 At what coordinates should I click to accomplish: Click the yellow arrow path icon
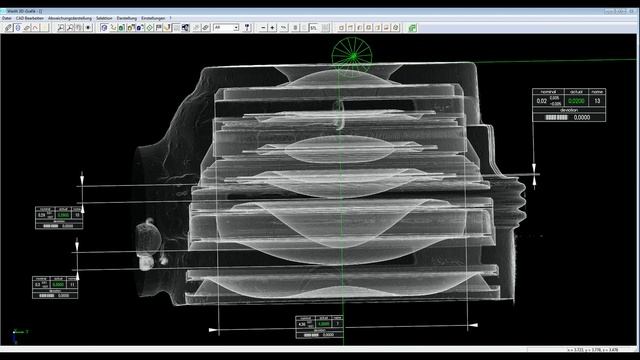[x=113, y=28]
